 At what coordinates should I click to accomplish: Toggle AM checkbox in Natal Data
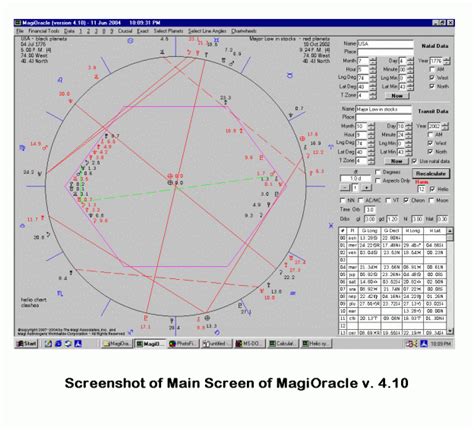[x=432, y=69]
